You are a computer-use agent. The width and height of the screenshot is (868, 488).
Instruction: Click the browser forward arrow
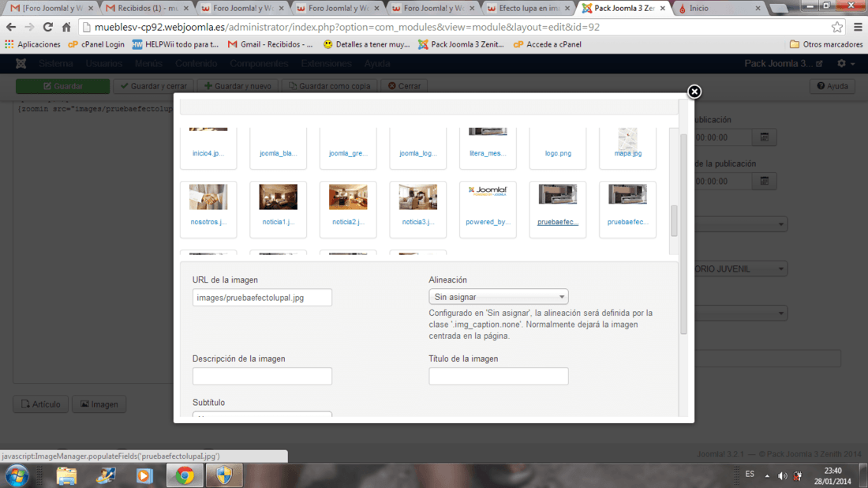pyautogui.click(x=29, y=27)
